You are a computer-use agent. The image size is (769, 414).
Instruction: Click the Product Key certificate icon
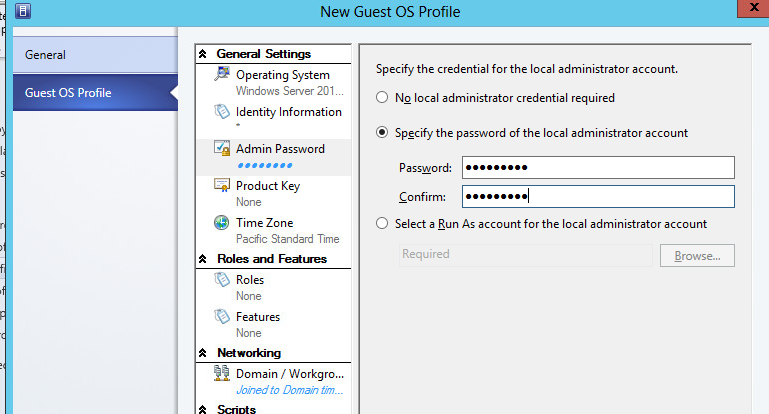(222, 185)
